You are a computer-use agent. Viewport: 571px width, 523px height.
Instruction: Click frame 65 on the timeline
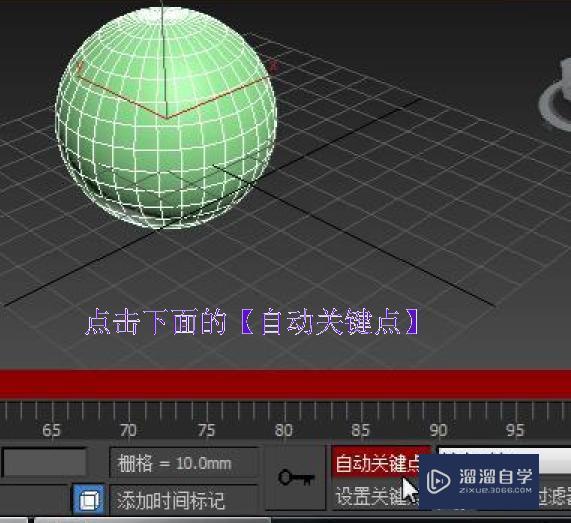[51, 430]
